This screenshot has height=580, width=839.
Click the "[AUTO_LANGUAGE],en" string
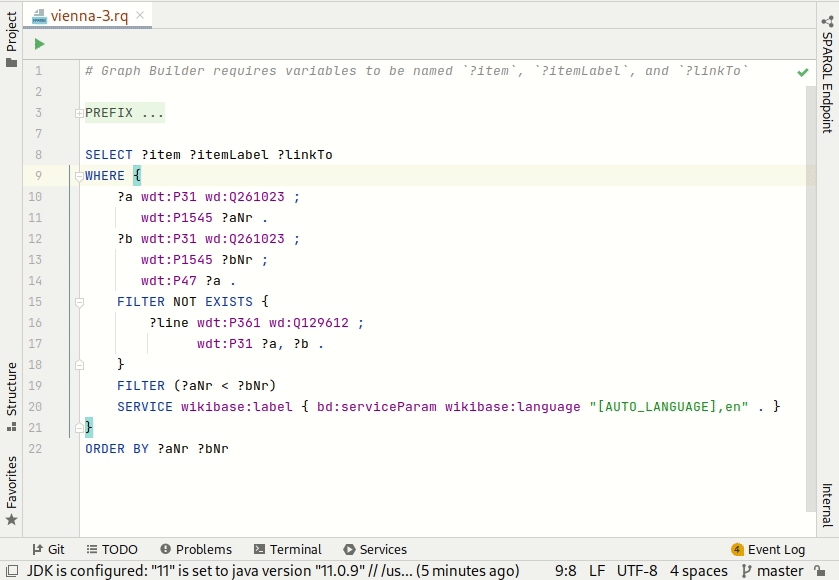click(x=668, y=407)
